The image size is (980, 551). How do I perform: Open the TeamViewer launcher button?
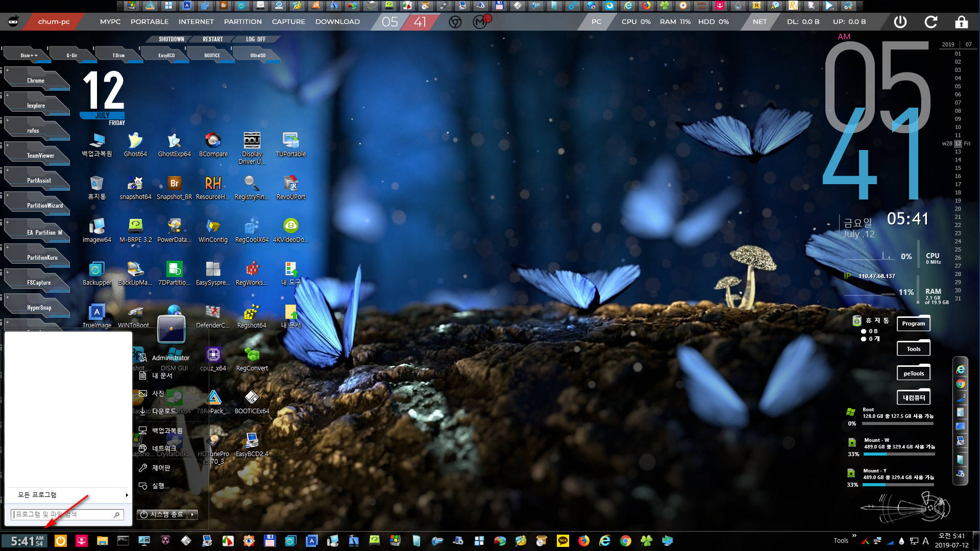(x=37, y=153)
